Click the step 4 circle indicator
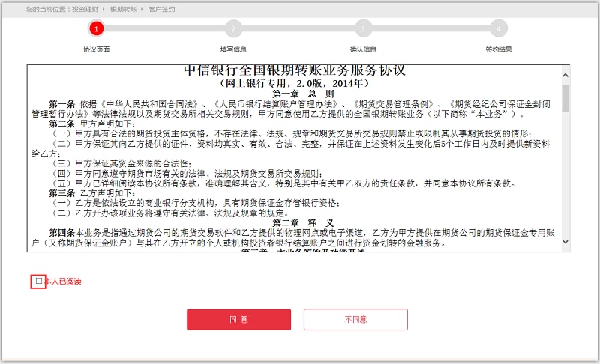600x364 pixels. 498,28
